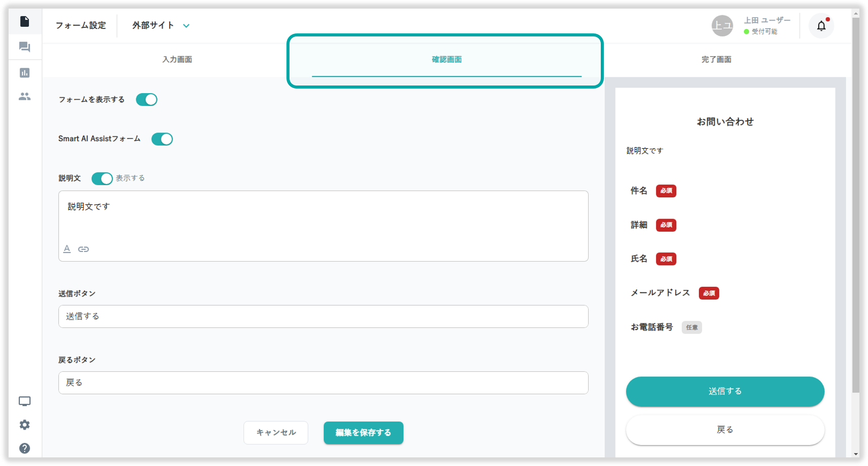Toggle the 説明文 表示する switch
868x466 pixels.
click(x=102, y=179)
